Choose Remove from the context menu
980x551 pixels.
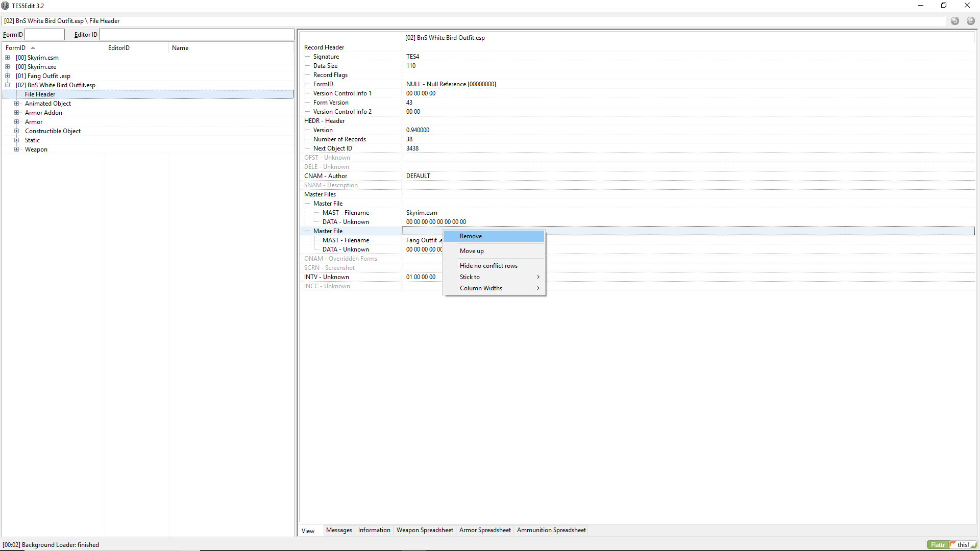494,236
